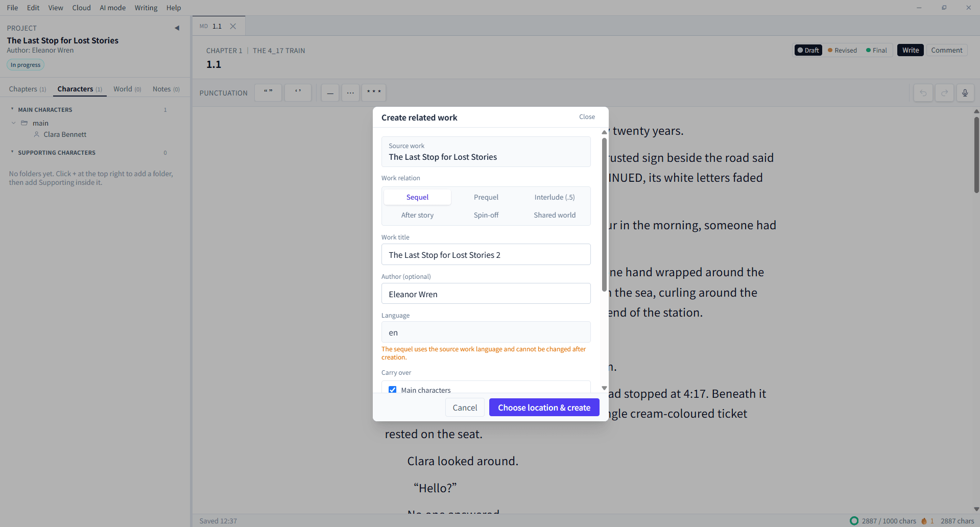Select Prequel as work relation
This screenshot has height=527, width=980.
coord(486,197)
